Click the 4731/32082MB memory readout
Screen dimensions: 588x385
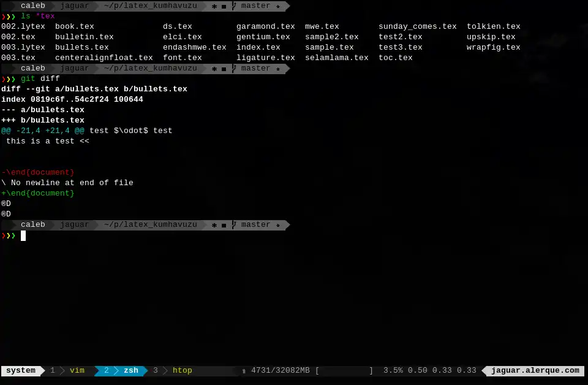click(281, 370)
